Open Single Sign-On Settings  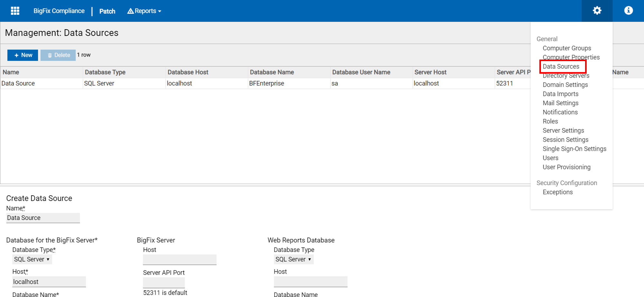(574, 149)
